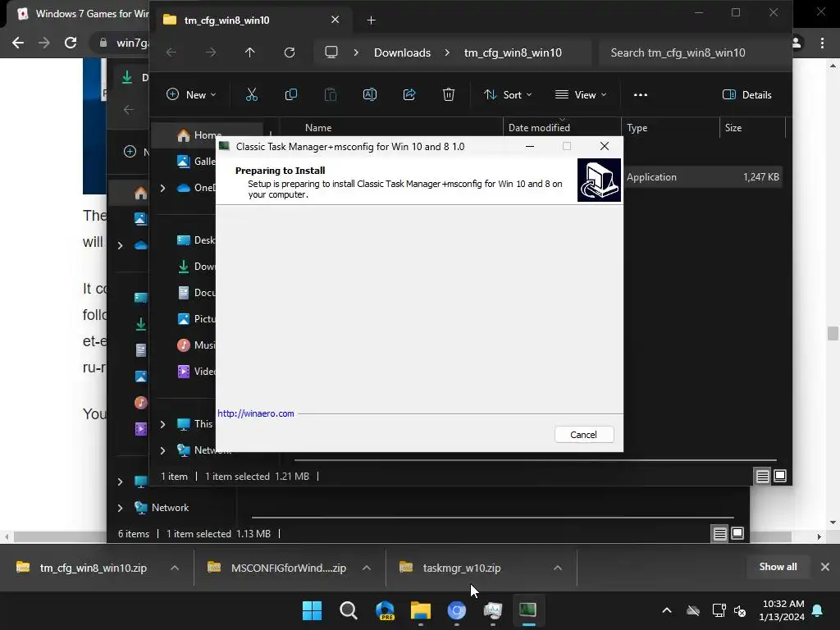Close the downloads shelf with X
The width and height of the screenshot is (840, 630).
[825, 567]
